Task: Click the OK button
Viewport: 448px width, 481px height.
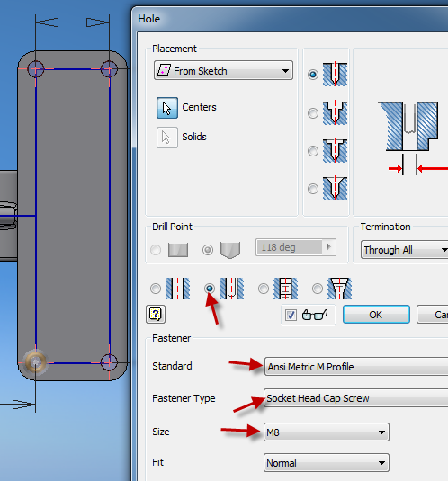Action: point(376,315)
